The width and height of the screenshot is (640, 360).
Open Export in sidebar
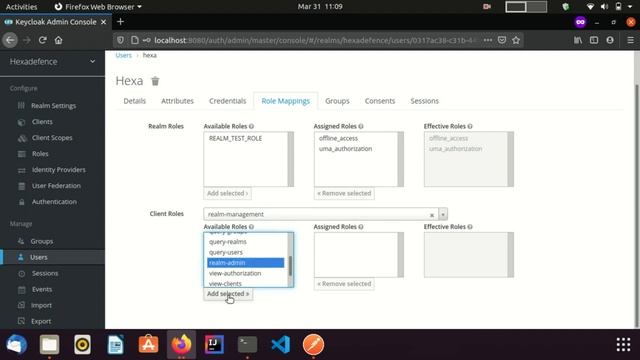click(x=41, y=321)
